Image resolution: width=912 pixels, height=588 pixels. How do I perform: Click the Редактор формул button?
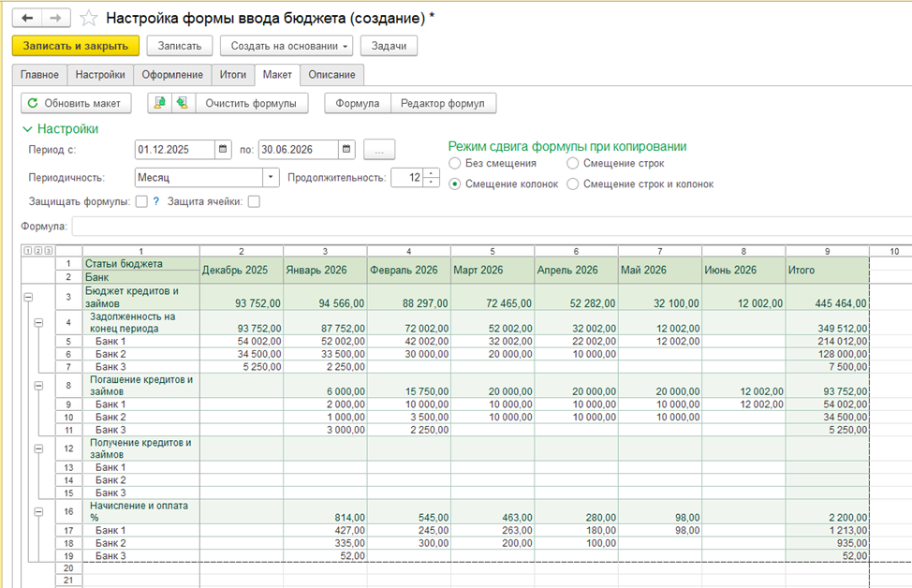pyautogui.click(x=442, y=103)
